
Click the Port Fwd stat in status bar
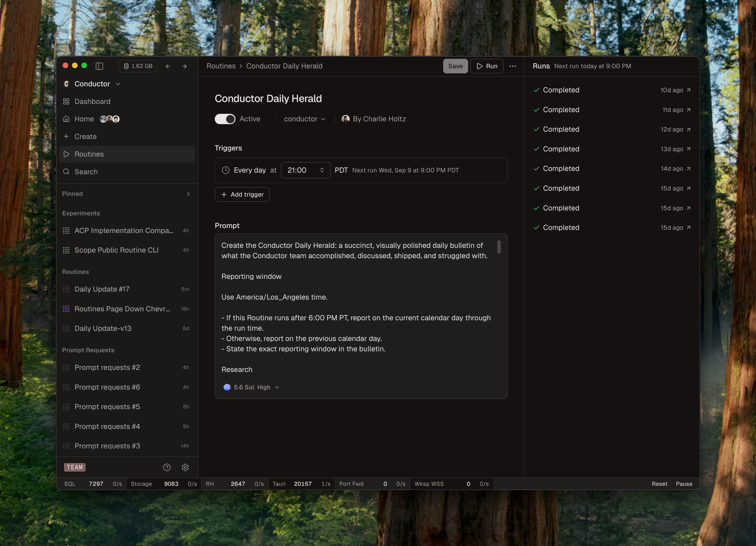(372, 484)
